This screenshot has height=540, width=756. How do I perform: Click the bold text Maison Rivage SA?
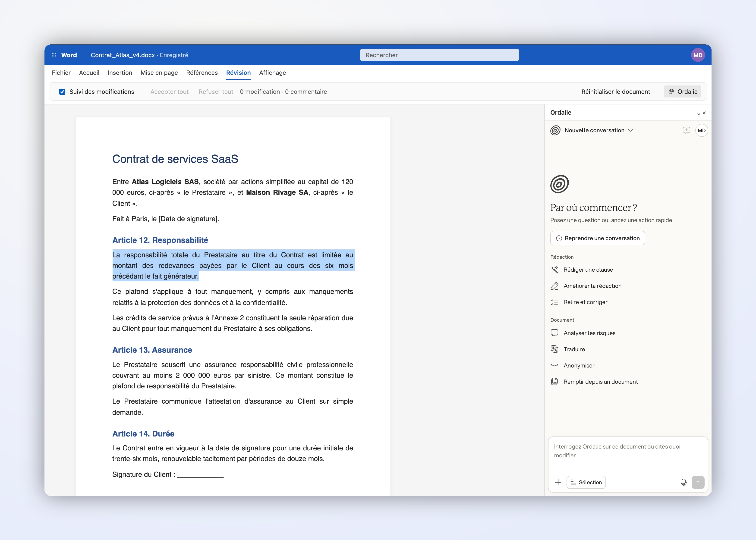tap(277, 192)
